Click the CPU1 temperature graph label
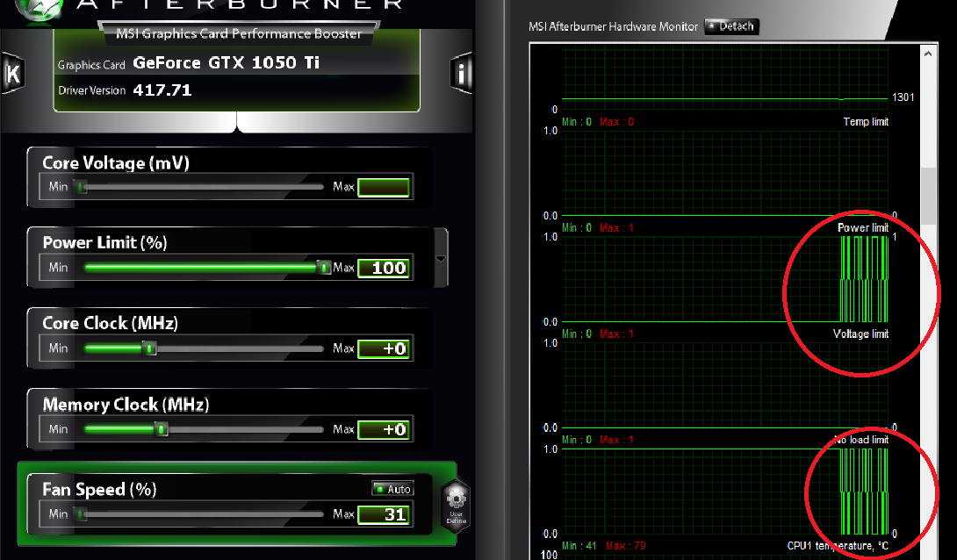The width and height of the screenshot is (957, 560). (838, 546)
